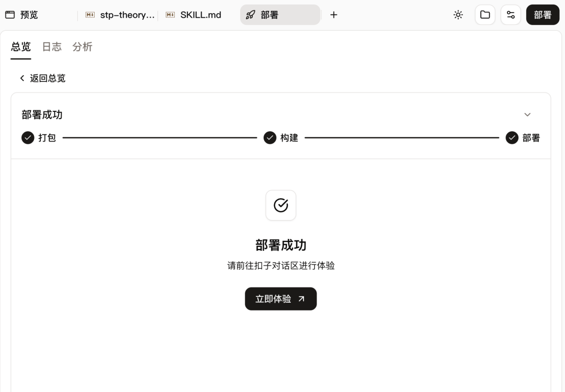Toggle light/dark theme sun icon
565x392 pixels.
click(x=458, y=15)
